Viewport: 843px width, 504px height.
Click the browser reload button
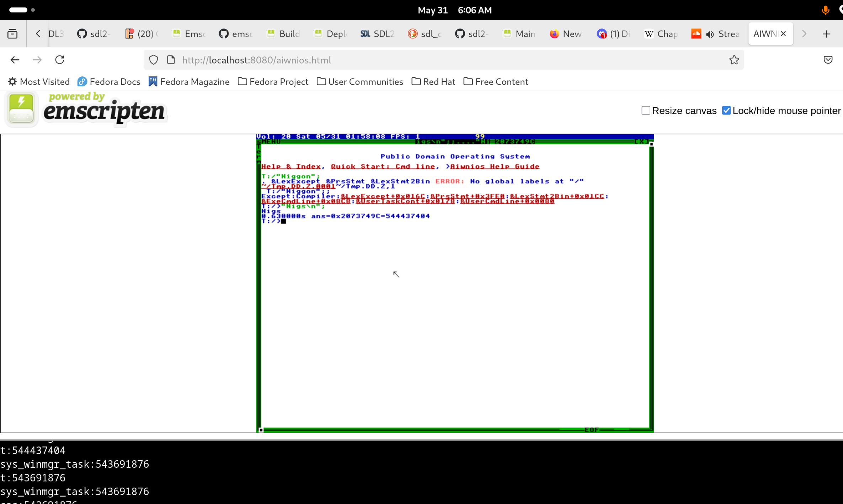pyautogui.click(x=60, y=60)
